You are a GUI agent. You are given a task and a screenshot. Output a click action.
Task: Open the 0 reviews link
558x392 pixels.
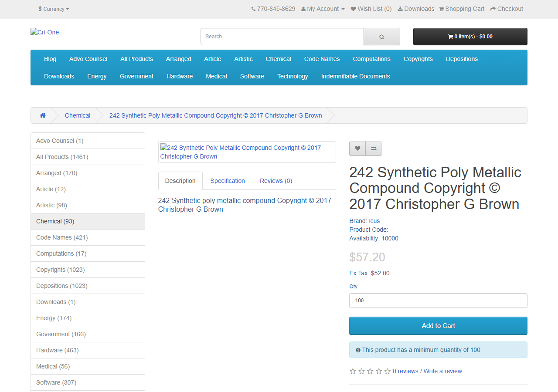pyautogui.click(x=405, y=371)
